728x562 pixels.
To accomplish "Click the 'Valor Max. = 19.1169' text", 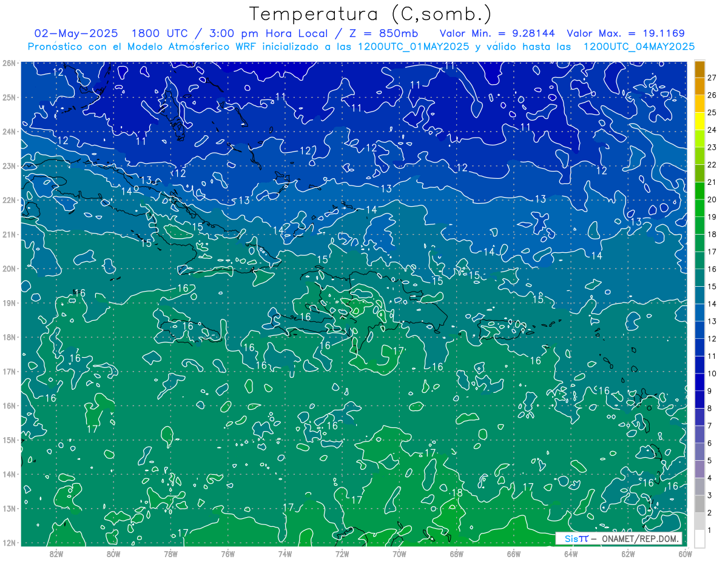I will coord(626,33).
